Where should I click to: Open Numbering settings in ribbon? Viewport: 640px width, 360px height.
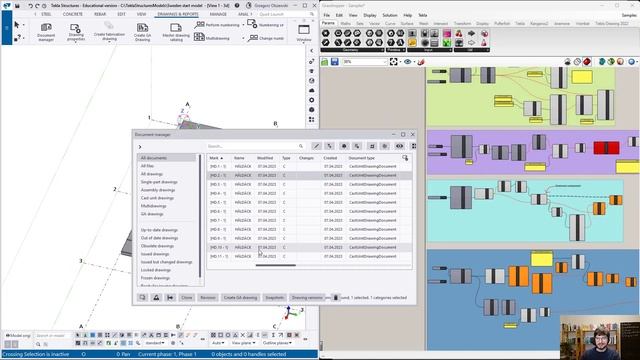pyautogui.click(x=266, y=24)
